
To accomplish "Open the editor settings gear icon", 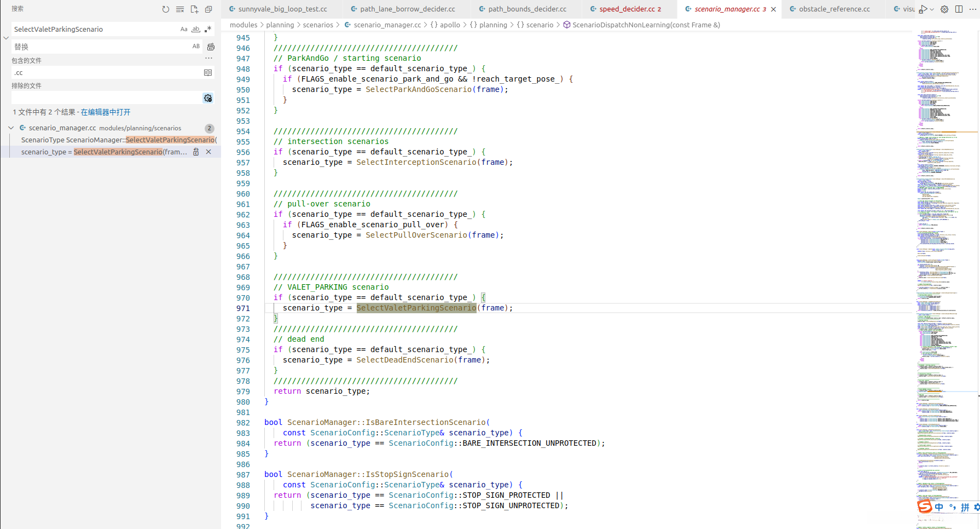I will [x=944, y=9].
